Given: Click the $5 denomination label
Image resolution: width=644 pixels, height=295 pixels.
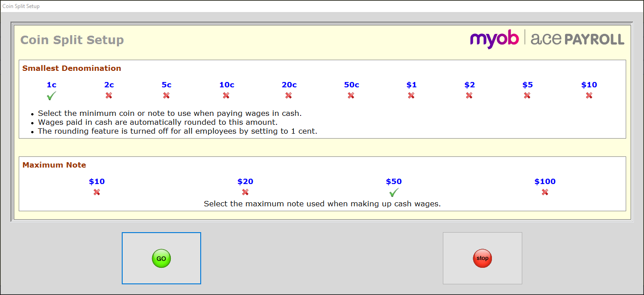Looking at the screenshot, I should 527,85.
